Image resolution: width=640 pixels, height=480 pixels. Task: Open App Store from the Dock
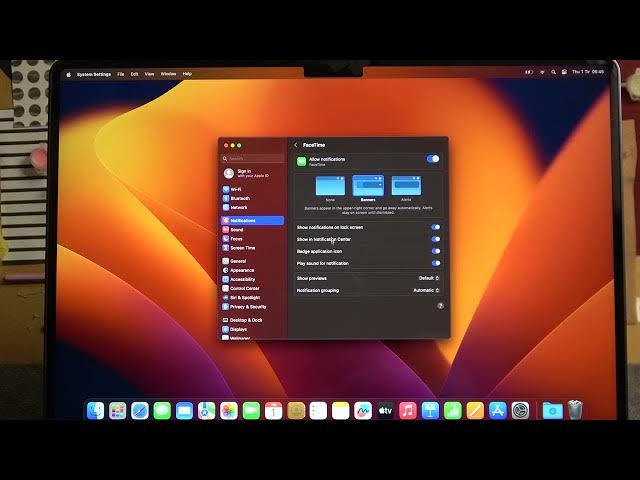[x=497, y=410]
